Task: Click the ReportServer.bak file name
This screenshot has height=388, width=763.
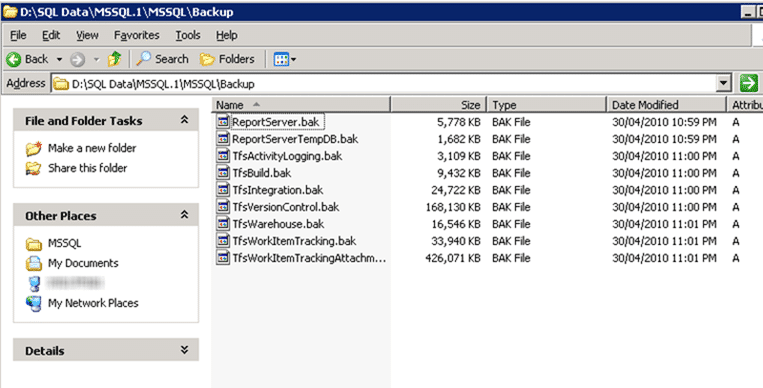Action: pyautogui.click(x=276, y=122)
